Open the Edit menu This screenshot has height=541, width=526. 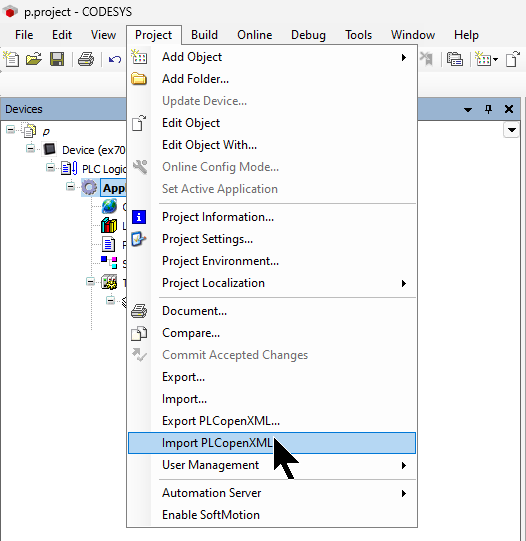click(62, 35)
